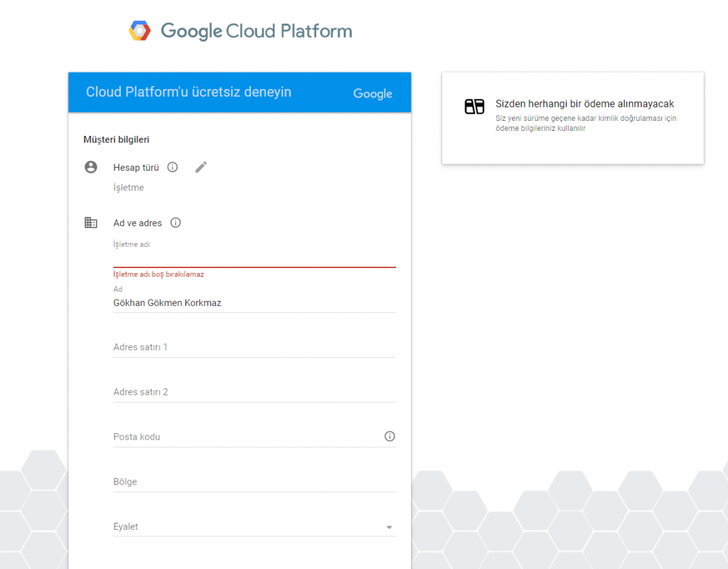
Task: Open info icon beside Ad ve adres
Action: coord(176,223)
